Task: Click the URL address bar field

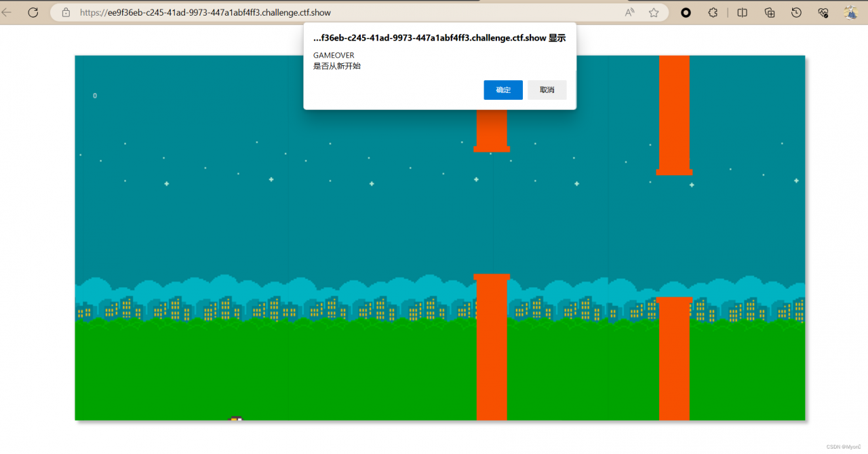Action: (339, 12)
